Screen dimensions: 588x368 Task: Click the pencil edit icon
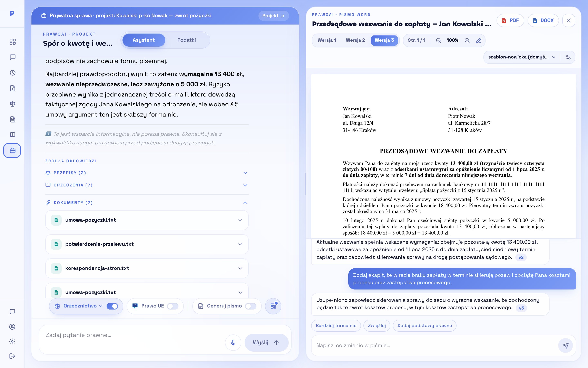tap(478, 40)
